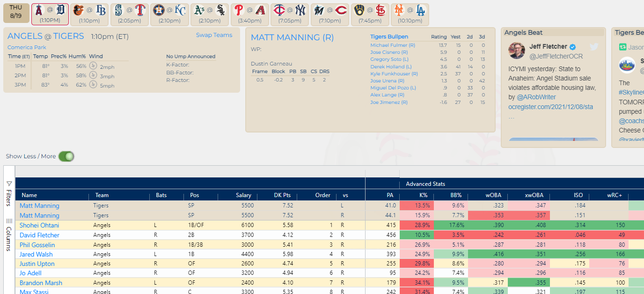644x294 pixels.
Task: Click the Tigers Bullpen heading link
Action: coord(389,37)
